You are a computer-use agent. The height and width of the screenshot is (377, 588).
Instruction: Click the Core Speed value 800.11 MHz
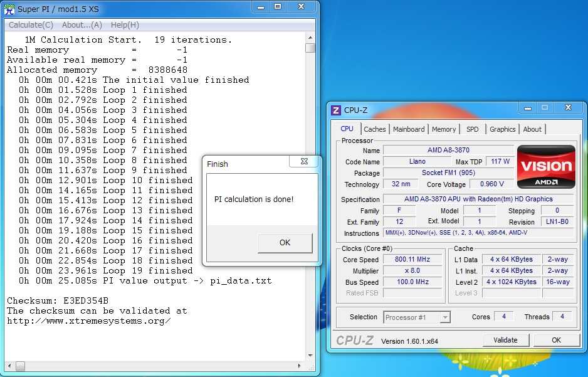click(412, 259)
